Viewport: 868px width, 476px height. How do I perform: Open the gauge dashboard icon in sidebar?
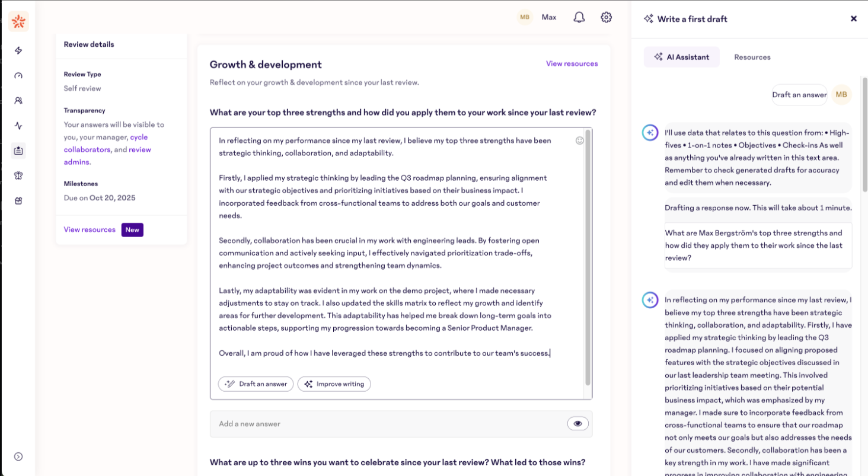click(18, 76)
